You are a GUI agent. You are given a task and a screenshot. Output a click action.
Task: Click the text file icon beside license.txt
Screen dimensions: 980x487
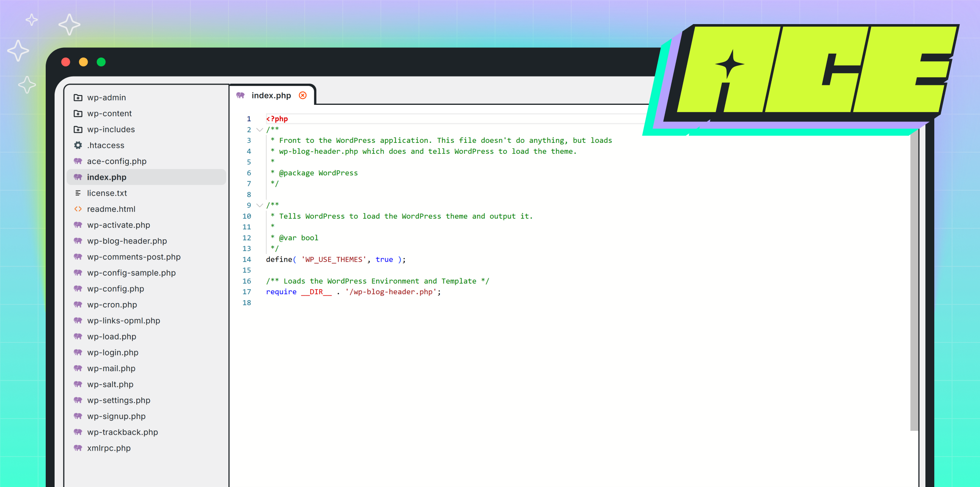point(78,193)
